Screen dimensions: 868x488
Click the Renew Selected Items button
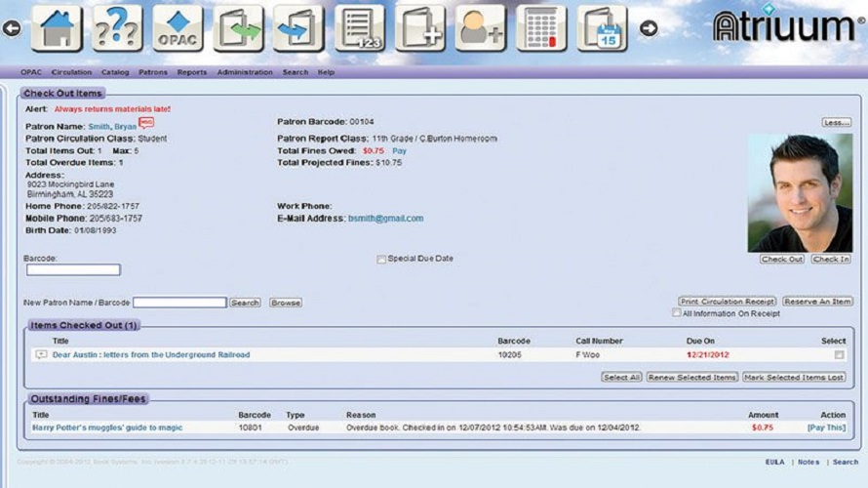[691, 377]
